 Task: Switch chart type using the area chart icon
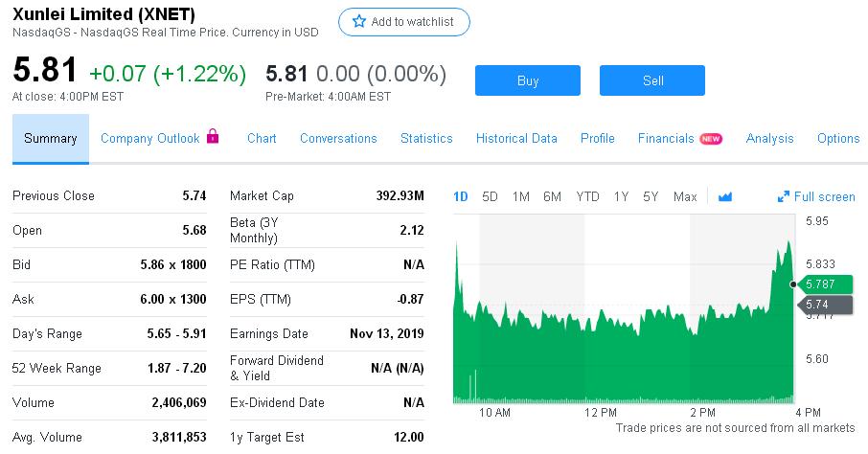[x=725, y=196]
